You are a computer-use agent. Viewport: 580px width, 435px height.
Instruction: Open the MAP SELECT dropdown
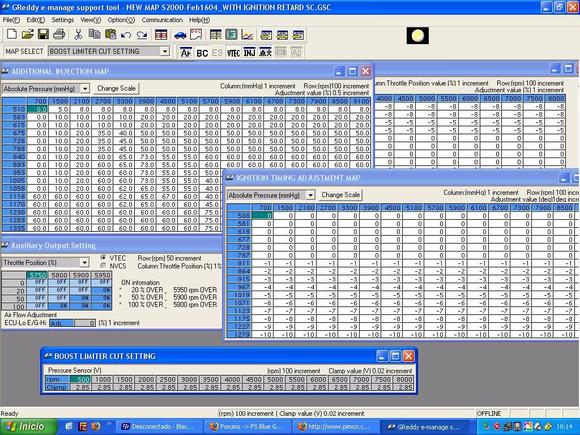[x=165, y=51]
